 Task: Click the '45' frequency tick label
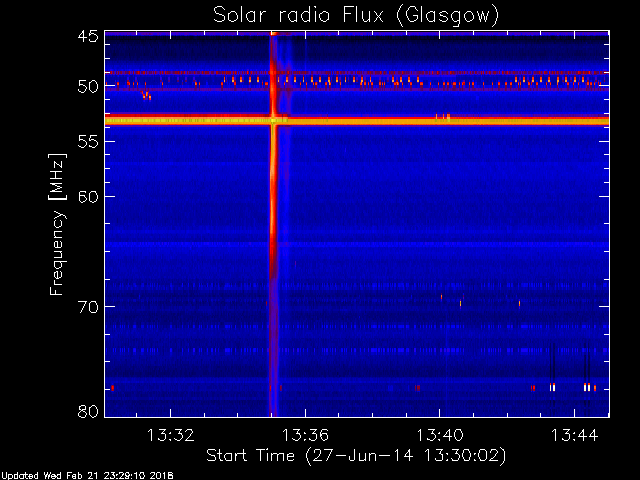click(88, 36)
